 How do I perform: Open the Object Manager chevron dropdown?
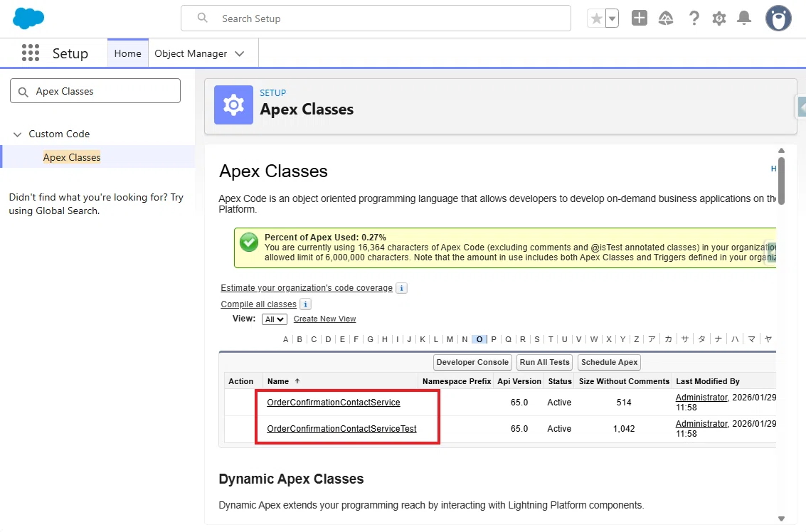click(240, 53)
